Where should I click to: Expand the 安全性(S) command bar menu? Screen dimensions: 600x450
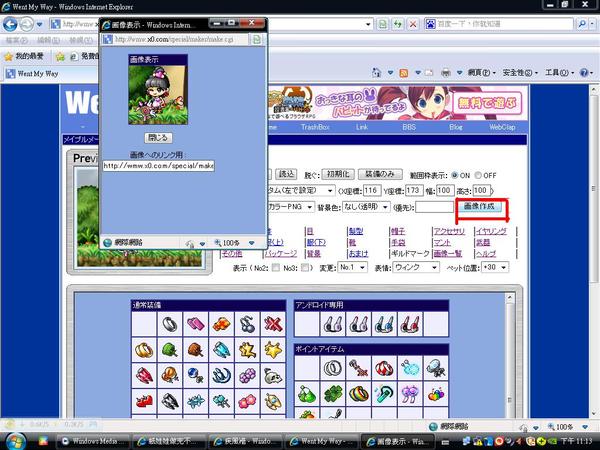coord(520,72)
